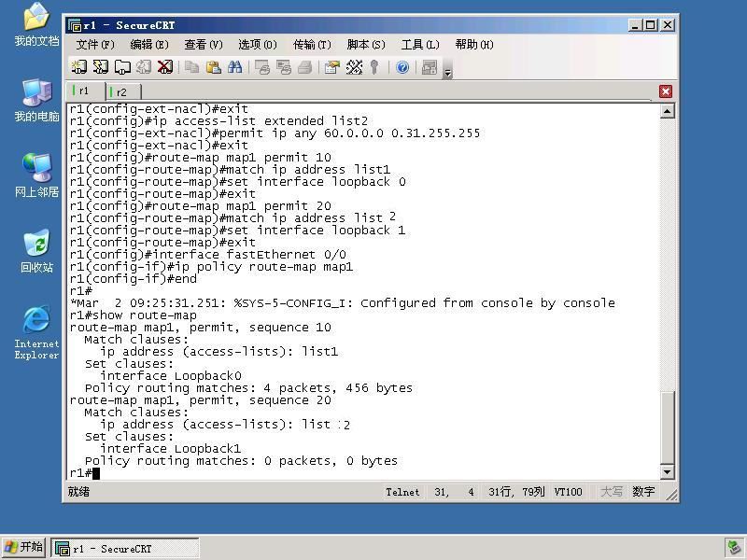Viewport: 747px width, 560px height.
Task: Click the %SYS-5-CONFIG_I log line
Action: point(343,303)
